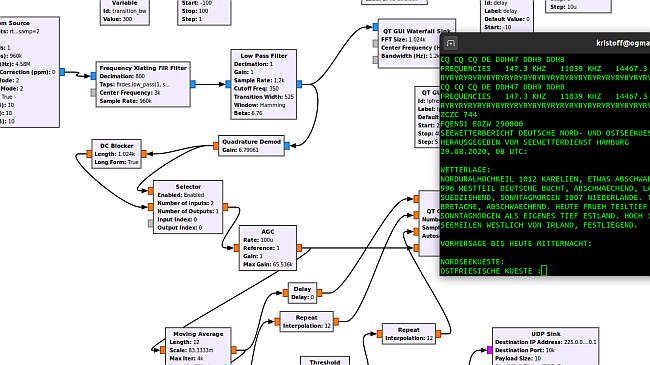650x365 pixels.
Task: Click the new tab icon in terminal header
Action: coord(451,43)
